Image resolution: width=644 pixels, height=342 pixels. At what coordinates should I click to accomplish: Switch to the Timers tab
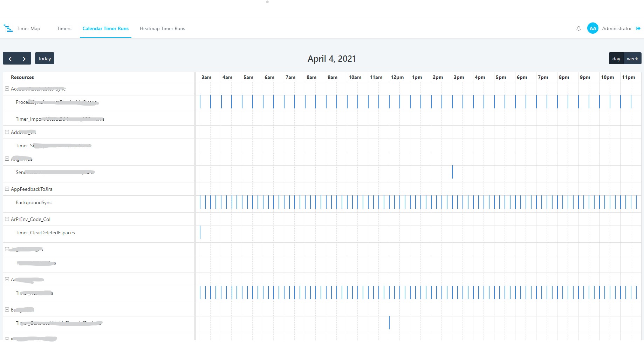pos(64,28)
